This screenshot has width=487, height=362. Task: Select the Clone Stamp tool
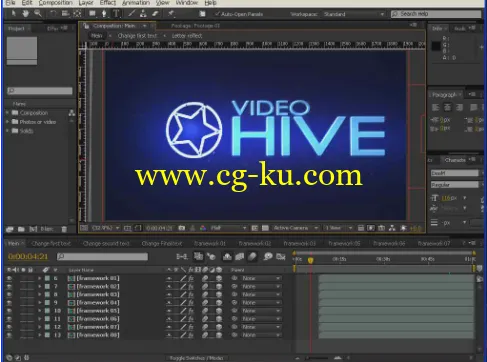(143, 14)
